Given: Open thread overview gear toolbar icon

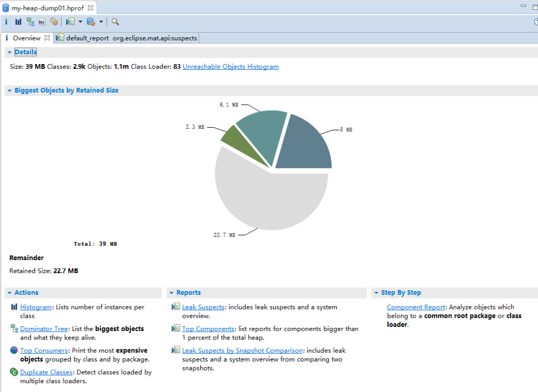Looking at the screenshot, I should [54, 22].
